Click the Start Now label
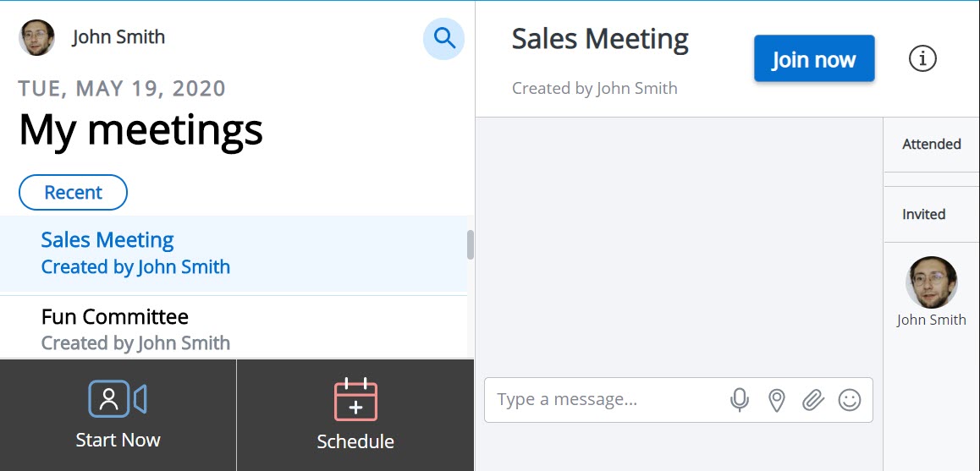 point(118,440)
